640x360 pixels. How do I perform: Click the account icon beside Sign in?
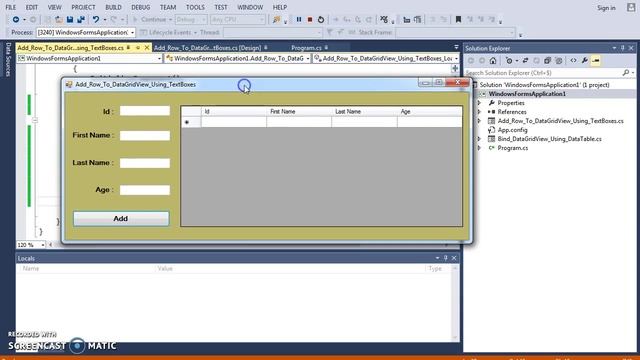pos(631,7)
